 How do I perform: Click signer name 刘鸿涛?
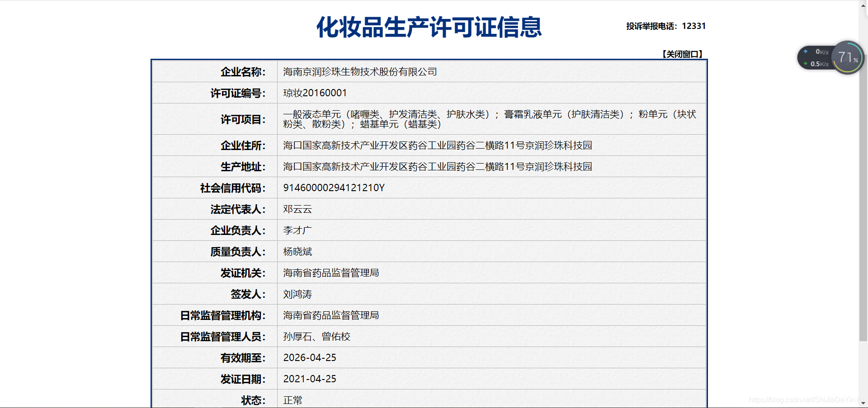(x=297, y=294)
